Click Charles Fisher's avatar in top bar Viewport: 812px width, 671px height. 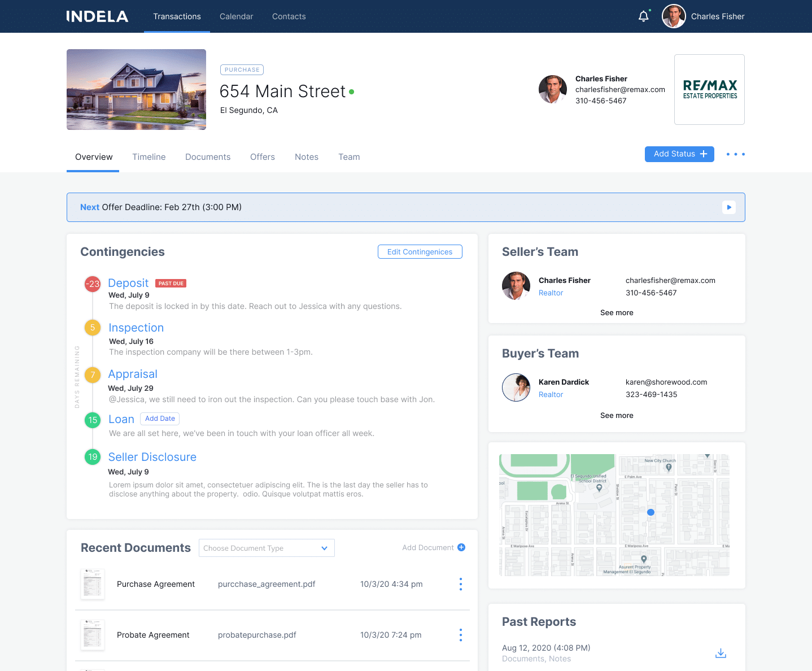click(x=674, y=16)
